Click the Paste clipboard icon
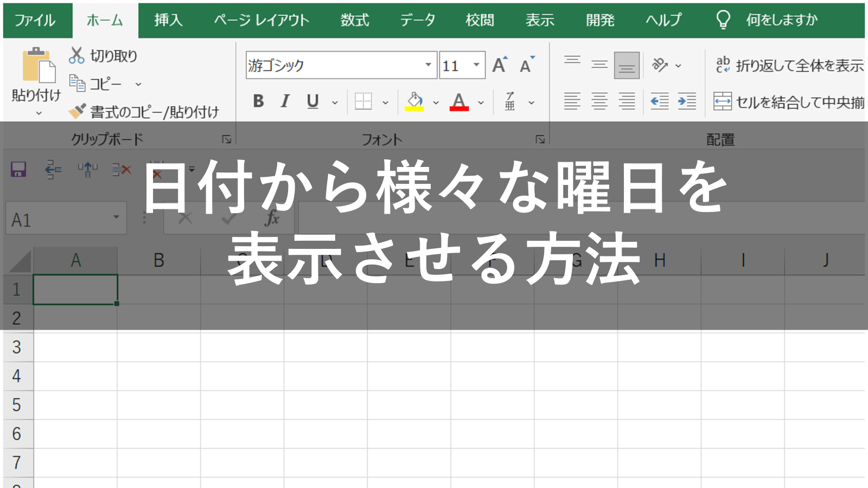868x488 pixels. (x=39, y=66)
